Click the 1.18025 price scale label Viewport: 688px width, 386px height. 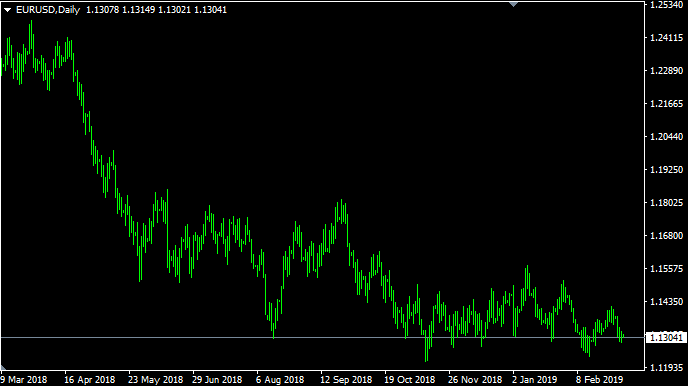tap(666, 203)
